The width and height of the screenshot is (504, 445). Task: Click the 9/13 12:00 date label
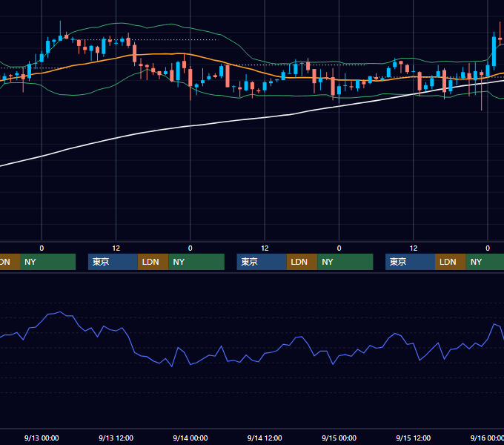[x=116, y=438]
